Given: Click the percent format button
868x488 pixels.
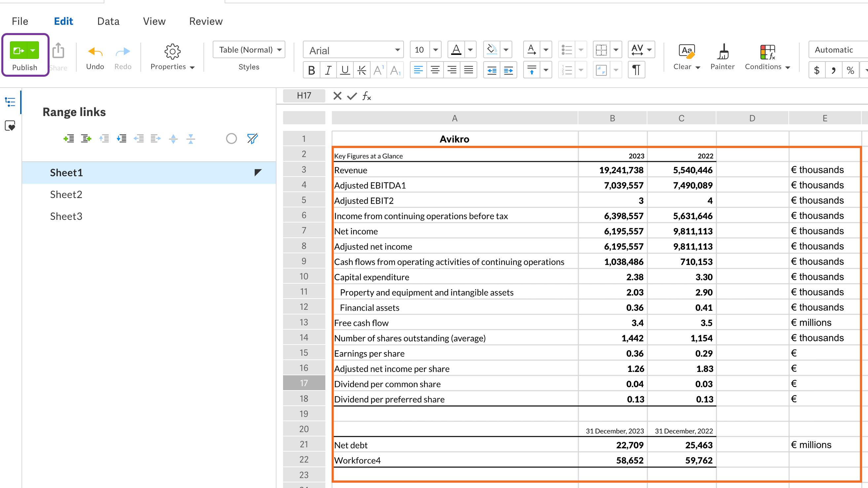Looking at the screenshot, I should (x=850, y=70).
